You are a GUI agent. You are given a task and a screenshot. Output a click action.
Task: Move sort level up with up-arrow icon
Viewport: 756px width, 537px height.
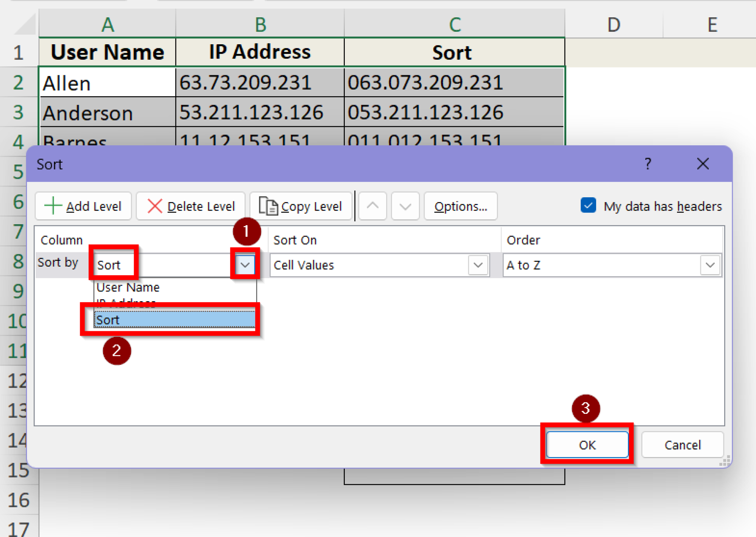coord(372,206)
